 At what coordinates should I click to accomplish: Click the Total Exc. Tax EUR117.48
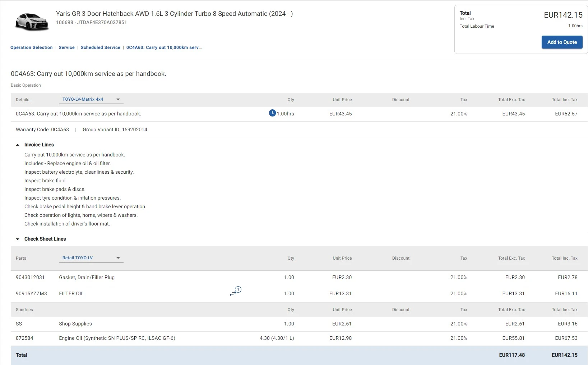pos(512,355)
